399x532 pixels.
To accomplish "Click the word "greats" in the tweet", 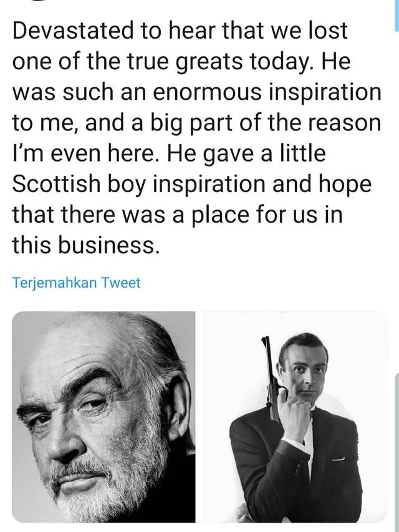I will tap(209, 62).
